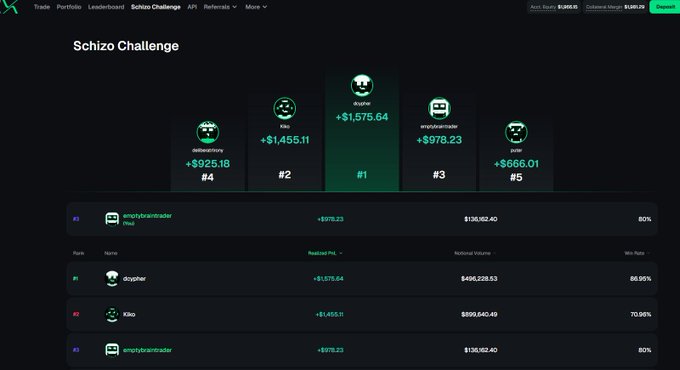Click the #2 rank label on the podium
The image size is (680, 370).
click(x=284, y=175)
